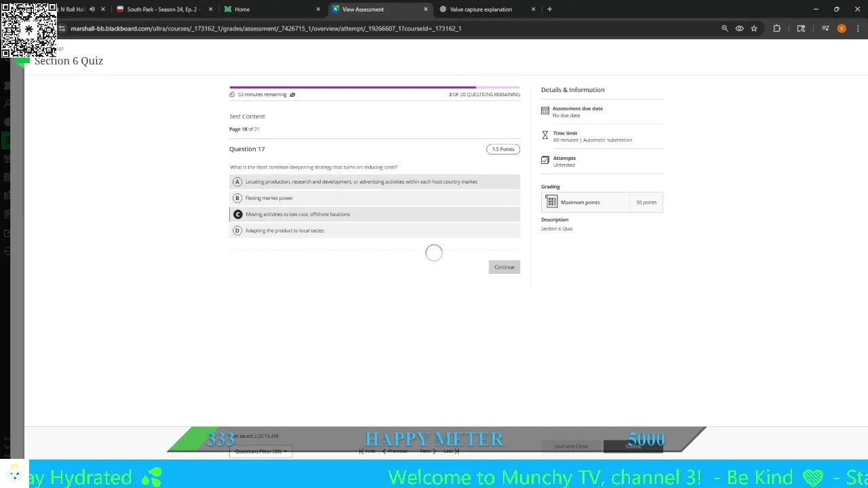Choose 'Moving activities to low cost, offshore locations'
Image resolution: width=868 pixels, height=488 pixels.
(298, 214)
